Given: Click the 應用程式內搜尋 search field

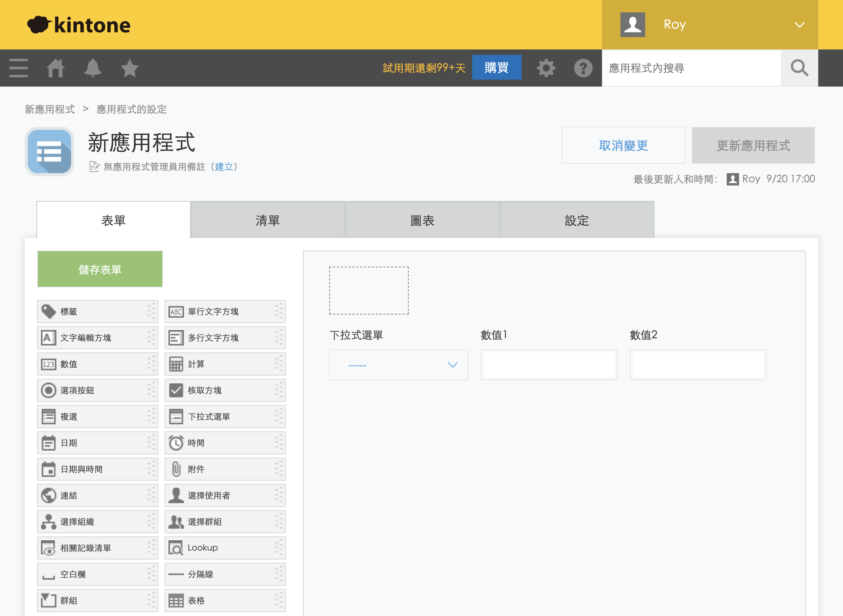Looking at the screenshot, I should [x=692, y=68].
